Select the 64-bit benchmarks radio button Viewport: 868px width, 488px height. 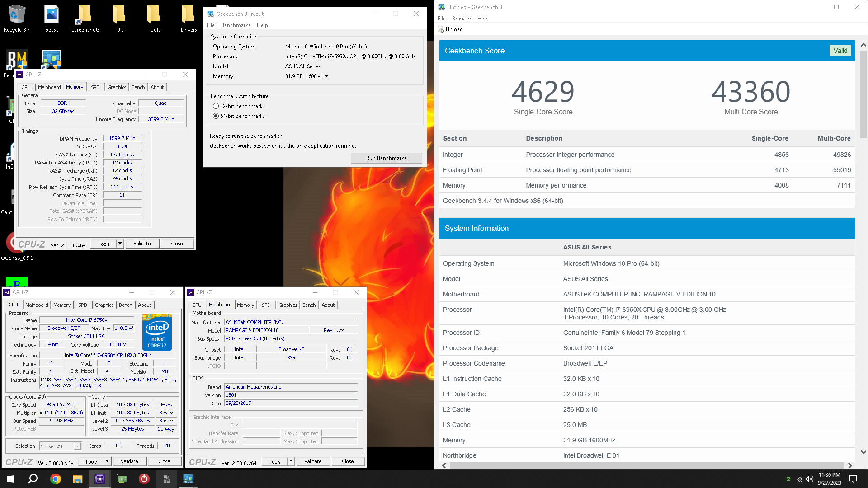tap(216, 116)
